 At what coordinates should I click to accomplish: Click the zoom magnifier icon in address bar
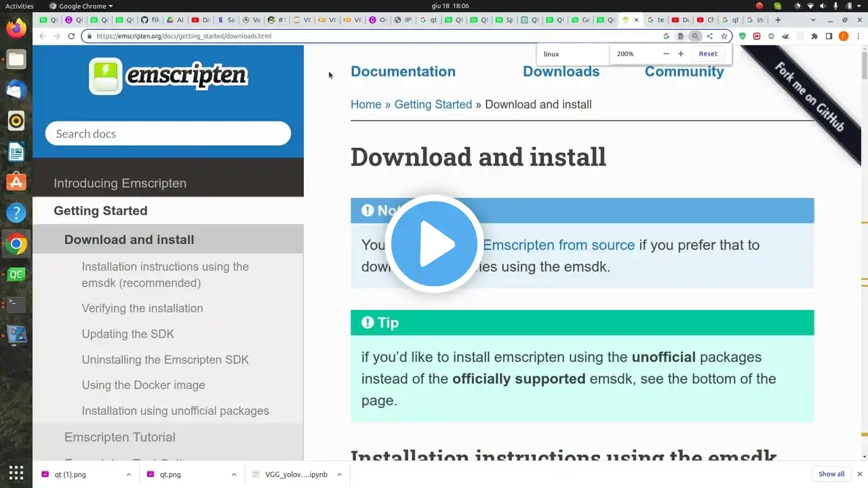[694, 36]
